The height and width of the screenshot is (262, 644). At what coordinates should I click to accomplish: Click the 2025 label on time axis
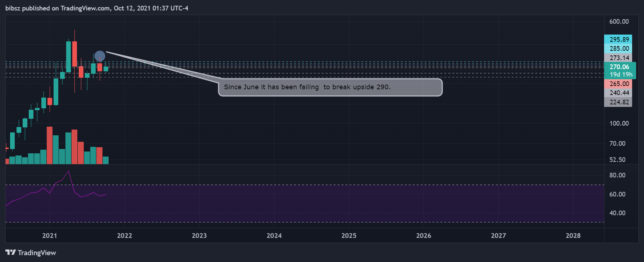click(x=349, y=236)
